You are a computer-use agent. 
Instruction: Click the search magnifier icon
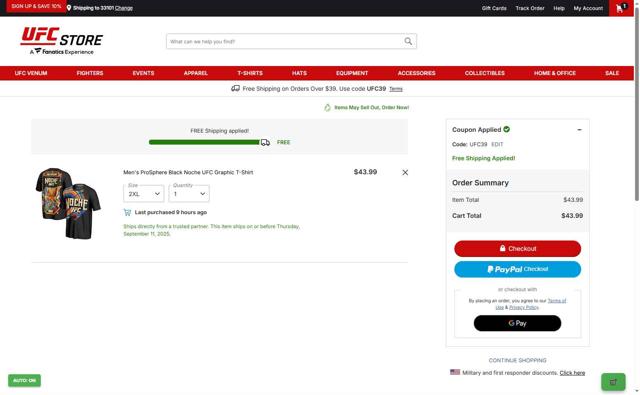click(x=408, y=41)
